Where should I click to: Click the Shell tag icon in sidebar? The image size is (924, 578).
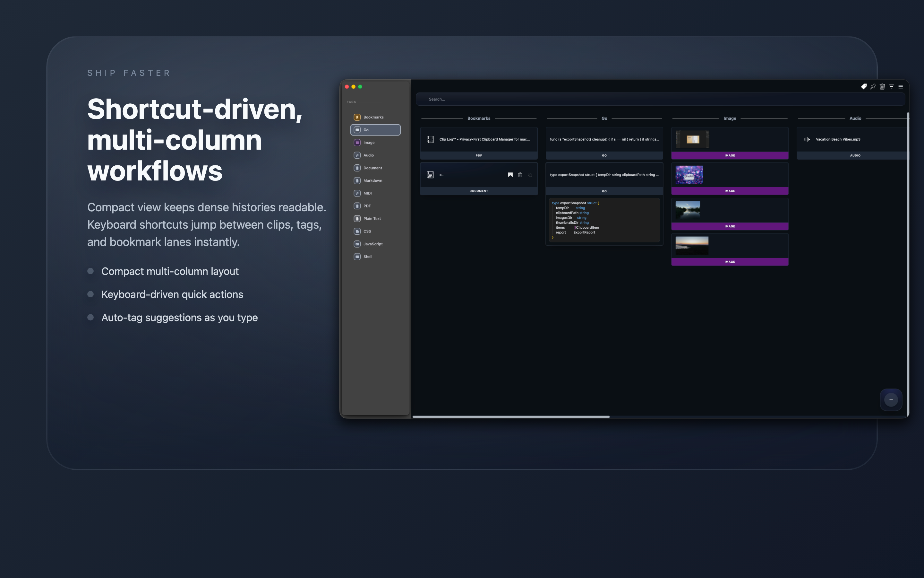pos(357,257)
